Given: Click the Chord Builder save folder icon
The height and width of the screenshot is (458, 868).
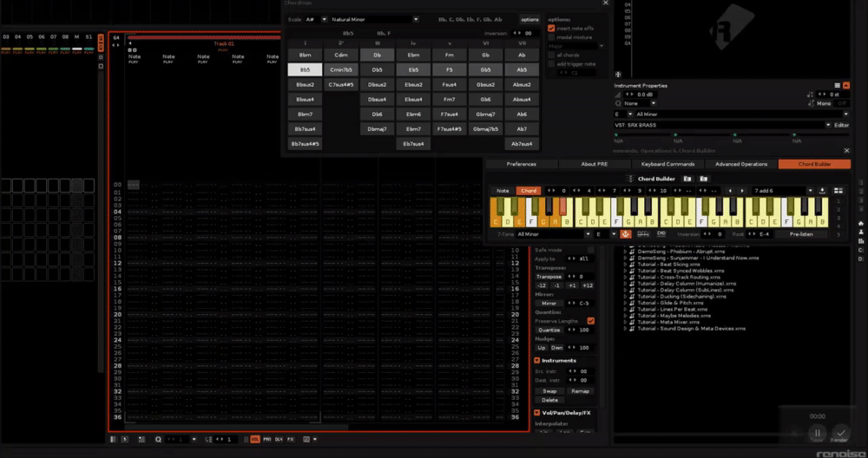Looking at the screenshot, I should 704,179.
